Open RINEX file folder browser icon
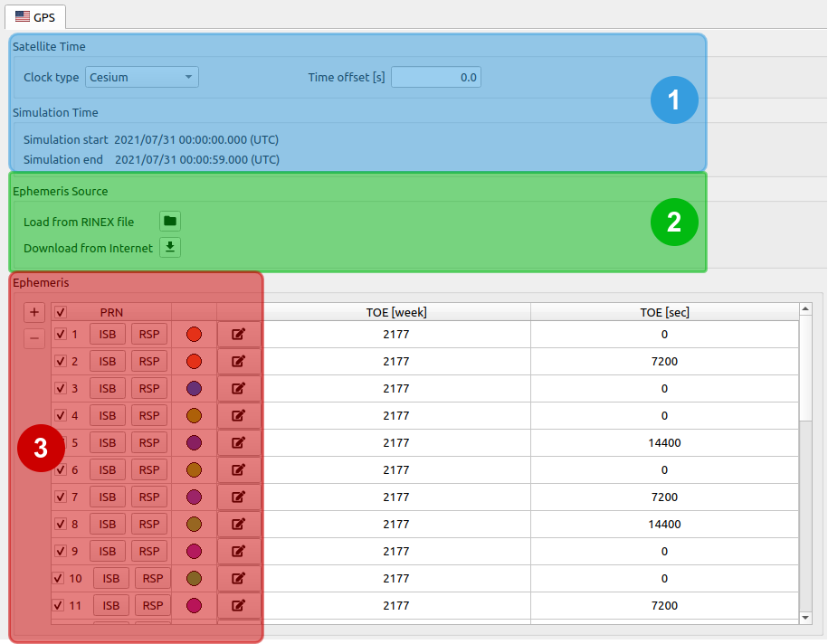The image size is (828, 644). point(170,221)
